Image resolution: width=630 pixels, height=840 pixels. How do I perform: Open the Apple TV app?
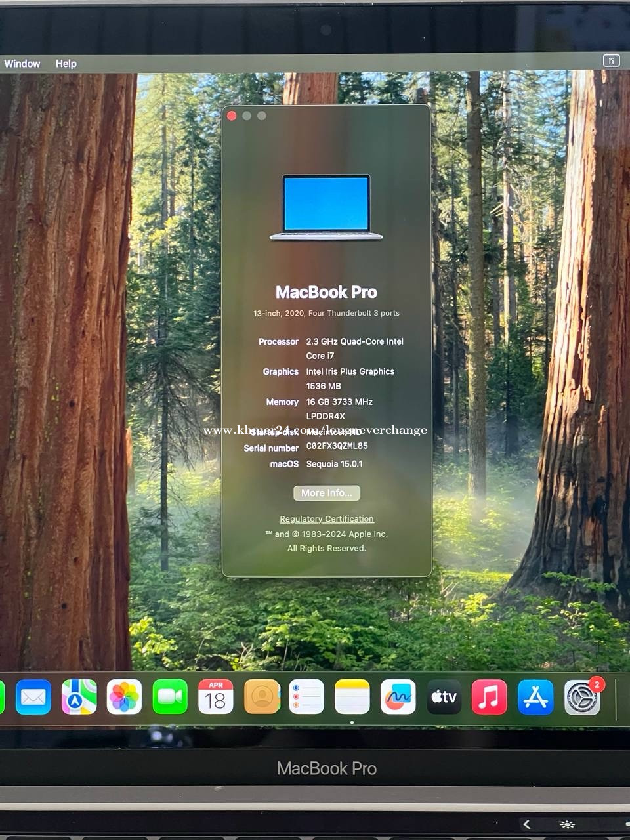click(x=444, y=697)
